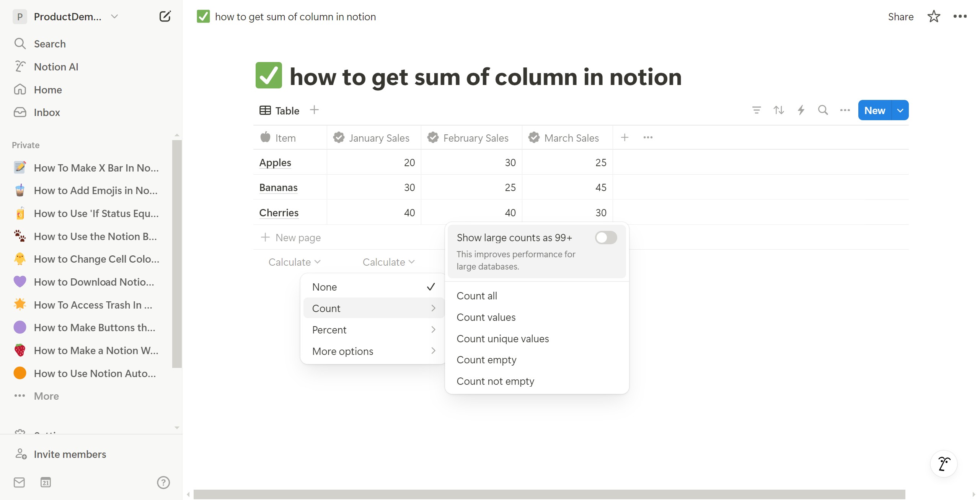The width and height of the screenshot is (980, 500).
Task: Click New page row in the table
Action: click(x=291, y=237)
